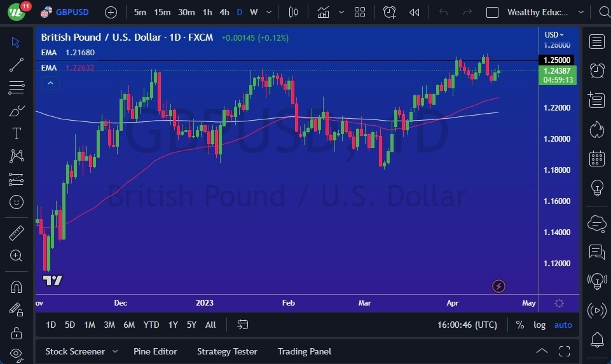Expand the timeframe interval dropdown
This screenshot has height=364, width=611.
(269, 13)
